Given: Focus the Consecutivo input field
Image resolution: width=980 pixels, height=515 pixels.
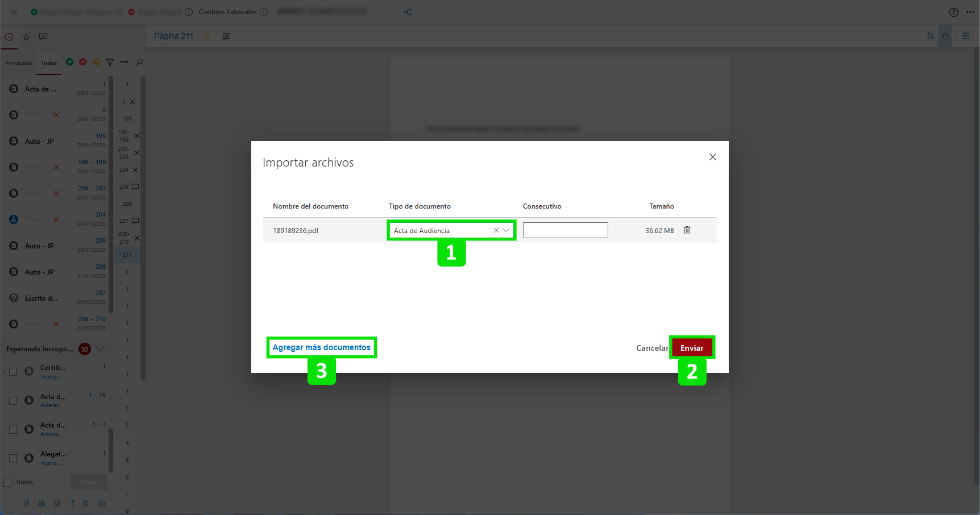Looking at the screenshot, I should tap(565, 230).
